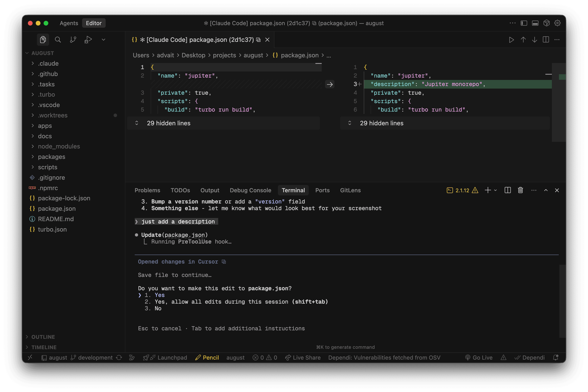Open new terminal profile dropdown arrow

point(495,190)
